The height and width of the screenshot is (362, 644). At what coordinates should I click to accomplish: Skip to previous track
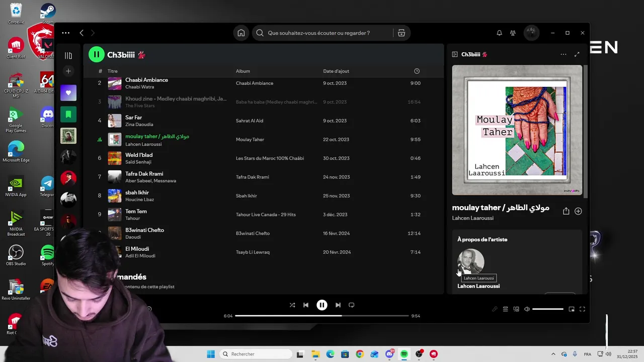click(x=306, y=305)
